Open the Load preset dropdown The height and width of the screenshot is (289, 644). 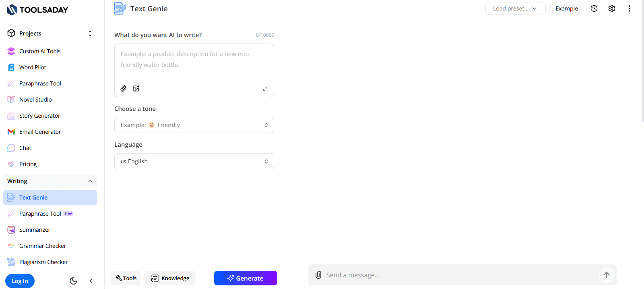[515, 8]
